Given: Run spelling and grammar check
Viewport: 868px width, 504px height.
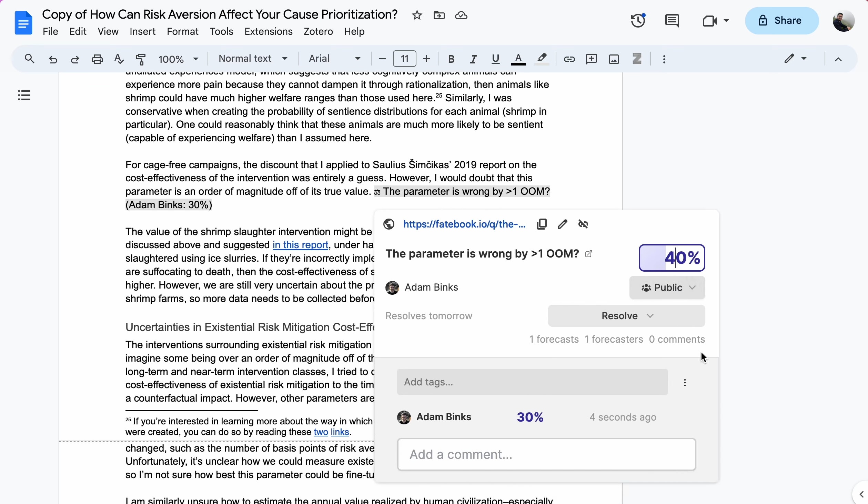Looking at the screenshot, I should tap(119, 59).
